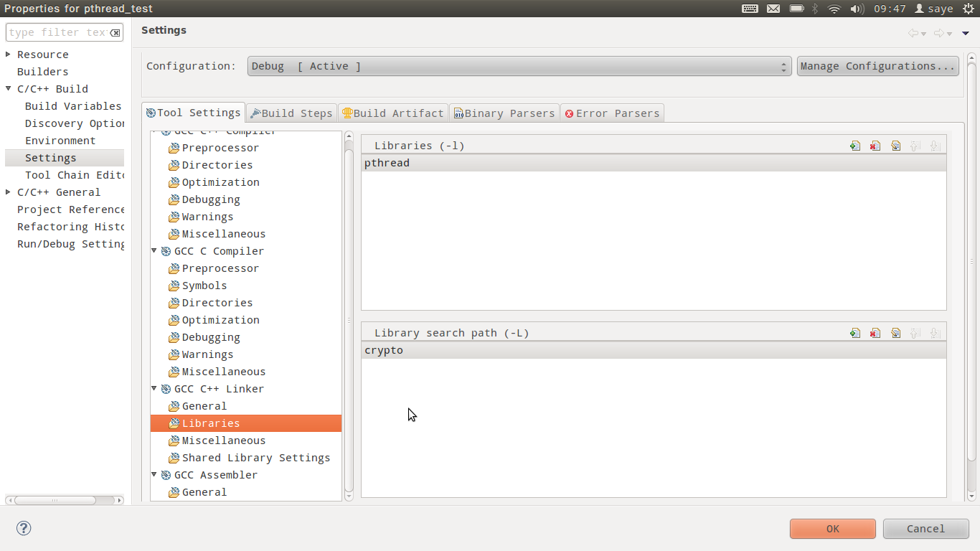Open the back history dropdown arrow
This screenshot has height=551, width=980.
pyautogui.click(x=923, y=34)
